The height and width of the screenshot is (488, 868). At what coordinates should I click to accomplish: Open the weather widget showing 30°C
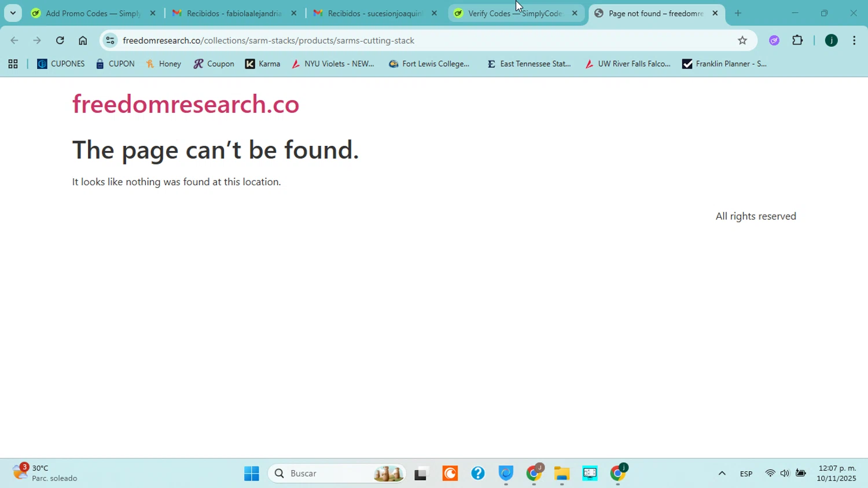[x=45, y=473]
